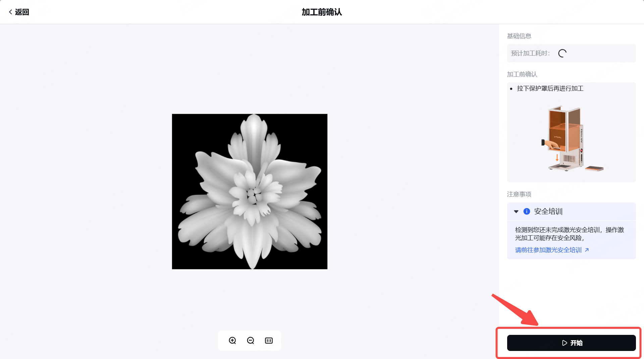
Task: Click the 注意事项 section heading
Action: (519, 194)
